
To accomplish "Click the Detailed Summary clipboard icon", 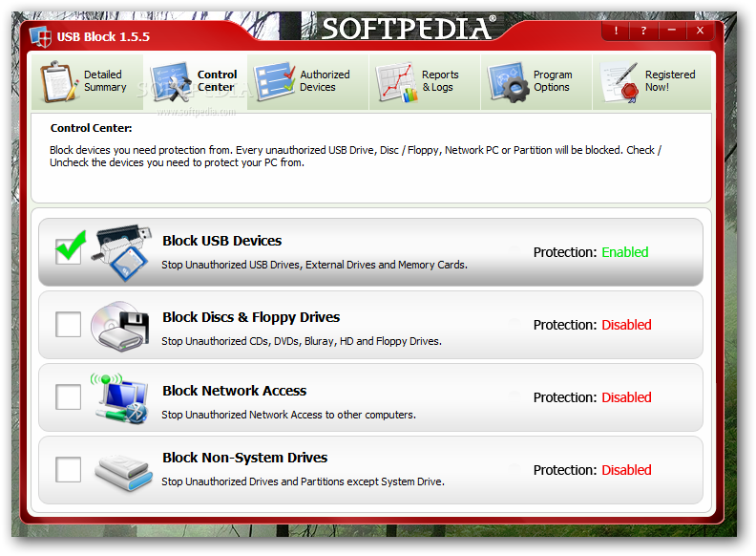I will tap(59, 81).
